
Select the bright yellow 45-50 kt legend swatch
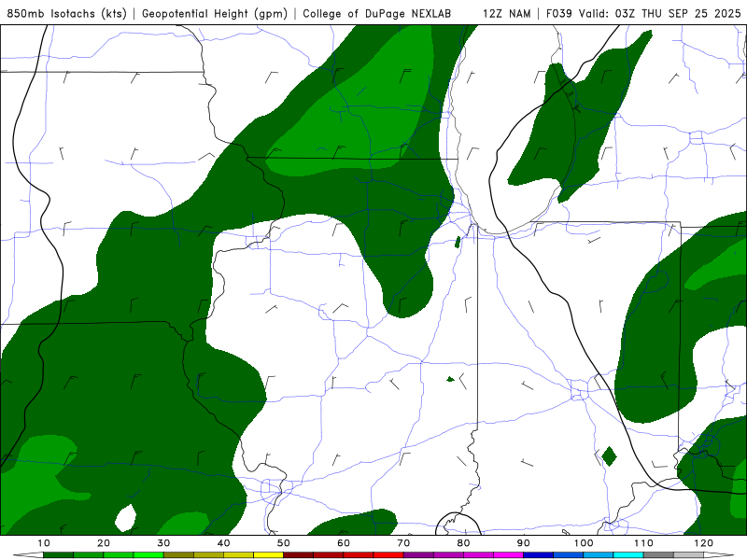point(268,555)
